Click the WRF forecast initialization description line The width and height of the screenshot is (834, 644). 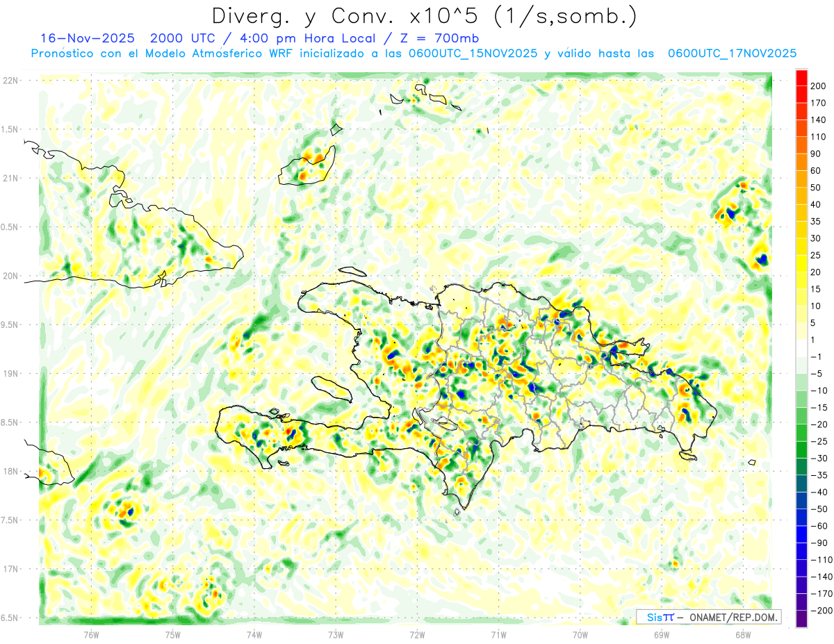click(414, 53)
